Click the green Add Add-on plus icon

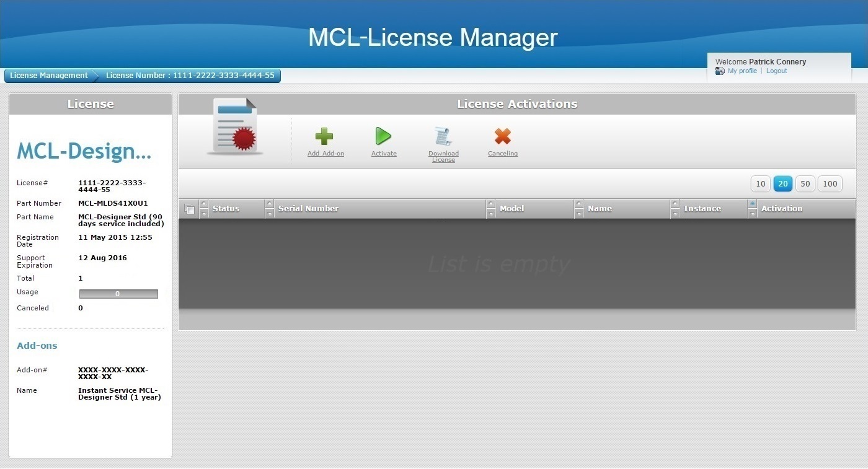[324, 136]
